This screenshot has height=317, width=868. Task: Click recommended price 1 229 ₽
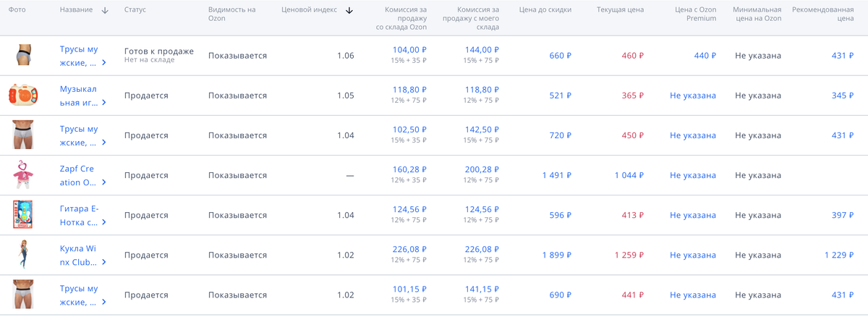[x=838, y=255]
